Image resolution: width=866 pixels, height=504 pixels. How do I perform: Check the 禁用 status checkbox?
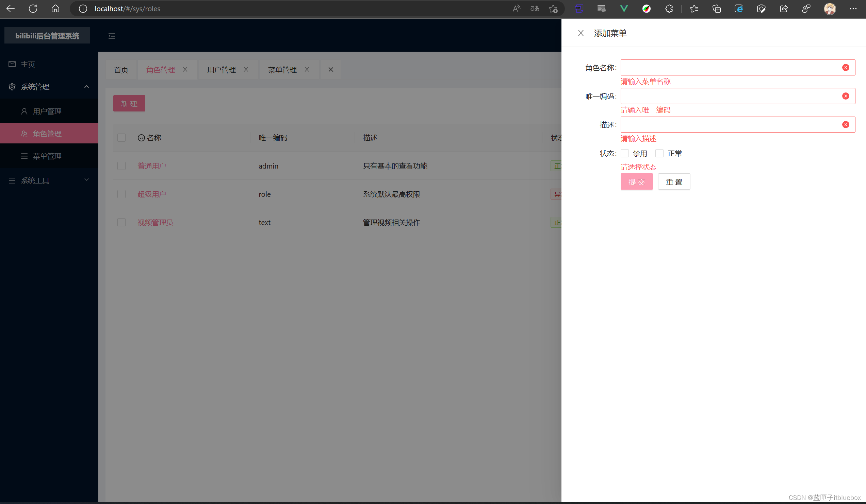click(625, 153)
